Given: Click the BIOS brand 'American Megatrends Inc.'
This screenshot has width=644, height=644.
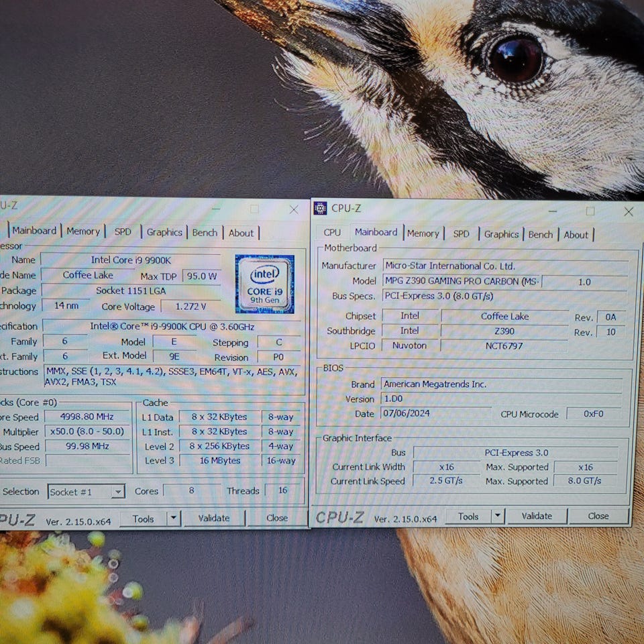Looking at the screenshot, I should pos(502,384).
